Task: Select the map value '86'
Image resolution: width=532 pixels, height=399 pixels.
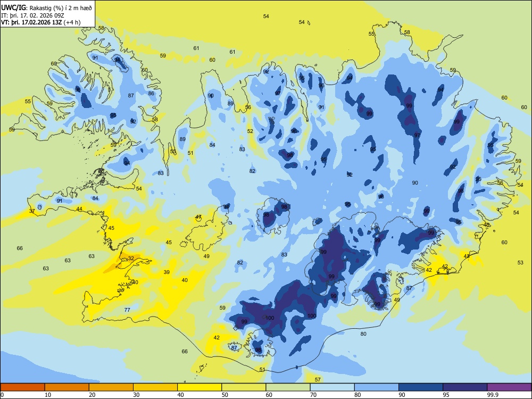Action: [x=151, y=94]
